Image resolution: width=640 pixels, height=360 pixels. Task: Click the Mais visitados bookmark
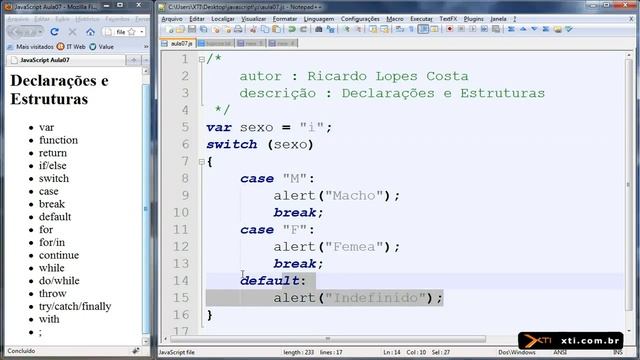[x=31, y=47]
